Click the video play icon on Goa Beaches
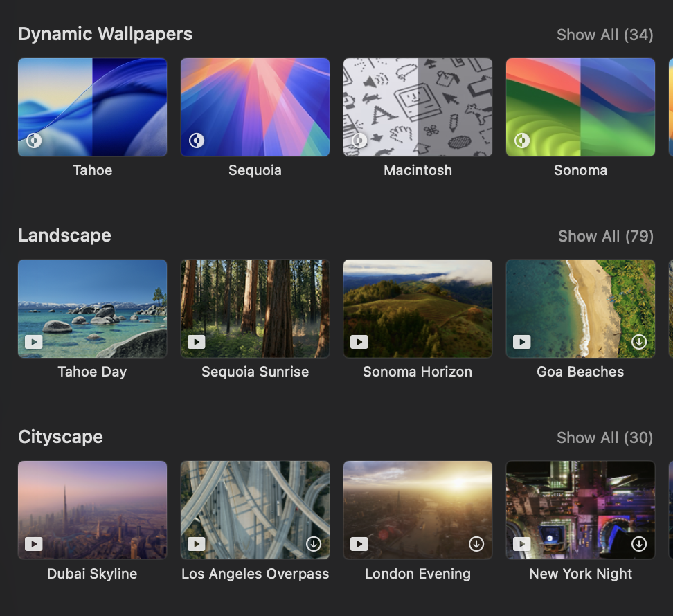This screenshot has width=673, height=616. tap(522, 342)
